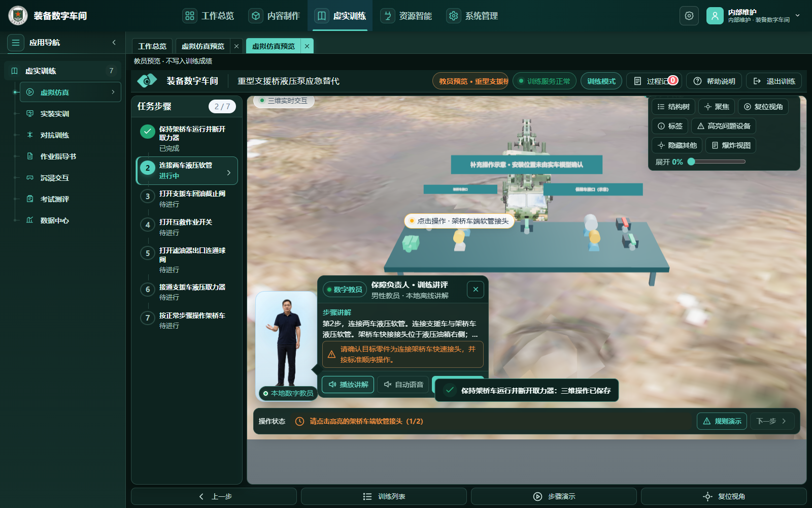The height and width of the screenshot is (508, 812).
Task: Open the settings gear in top bar
Action: coord(689,16)
